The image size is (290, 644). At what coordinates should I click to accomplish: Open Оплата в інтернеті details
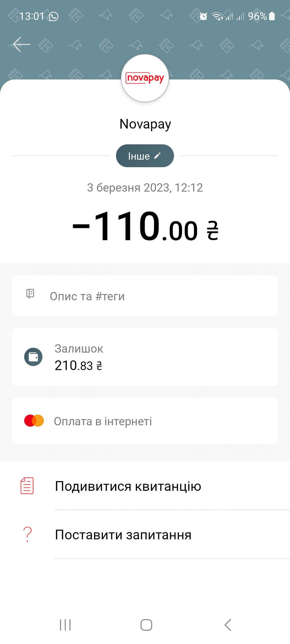coord(145,421)
